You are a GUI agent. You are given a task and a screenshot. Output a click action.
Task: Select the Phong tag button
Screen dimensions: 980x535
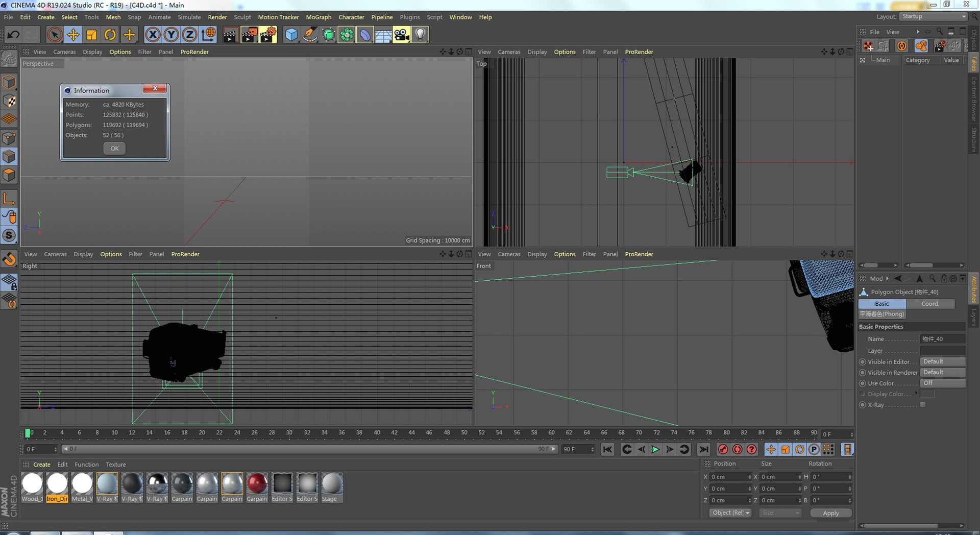click(x=882, y=314)
